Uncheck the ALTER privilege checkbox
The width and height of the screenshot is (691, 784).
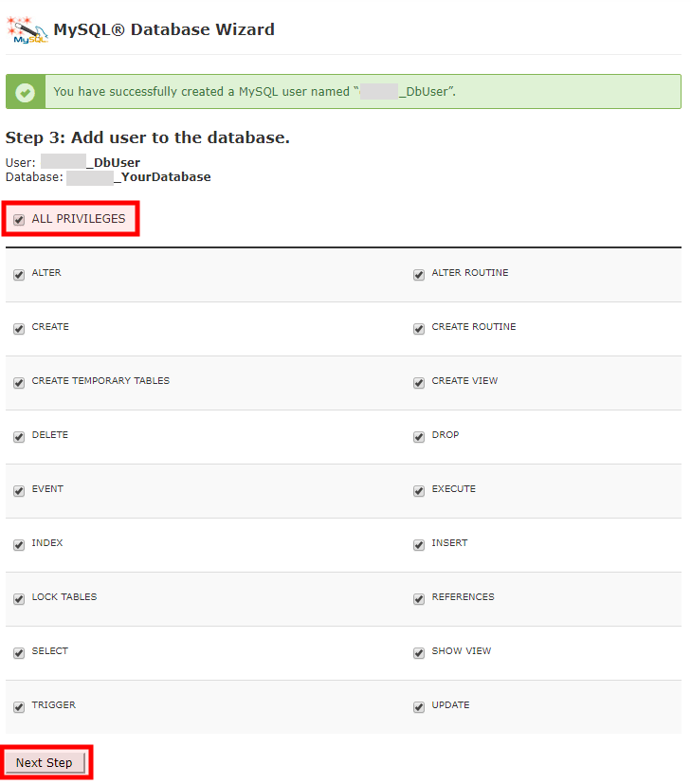tap(19, 275)
